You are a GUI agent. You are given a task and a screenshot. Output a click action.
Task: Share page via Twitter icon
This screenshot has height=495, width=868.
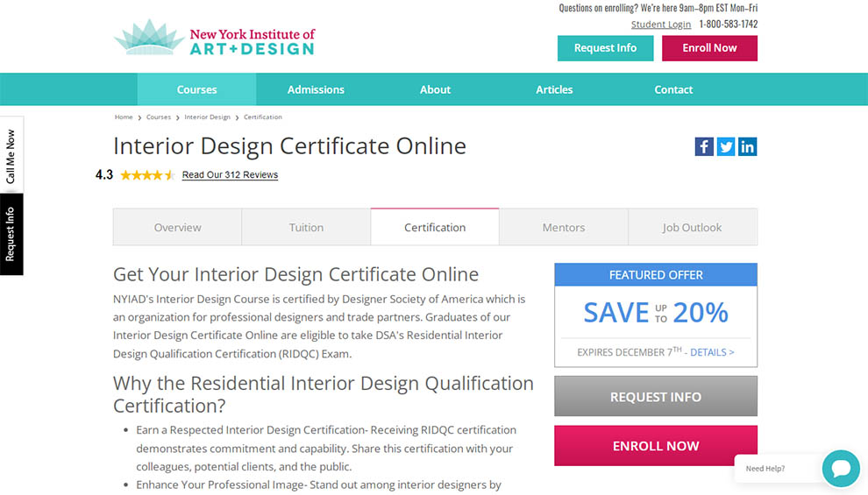point(726,146)
